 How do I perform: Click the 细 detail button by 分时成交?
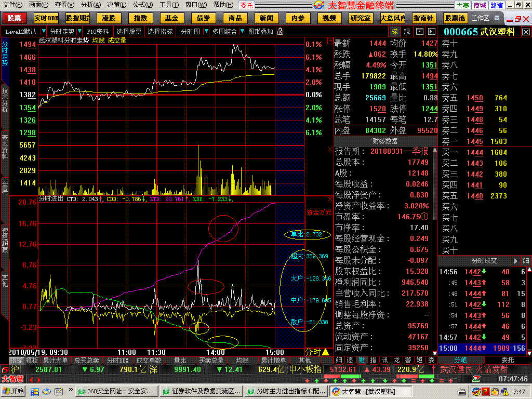coord(526,261)
